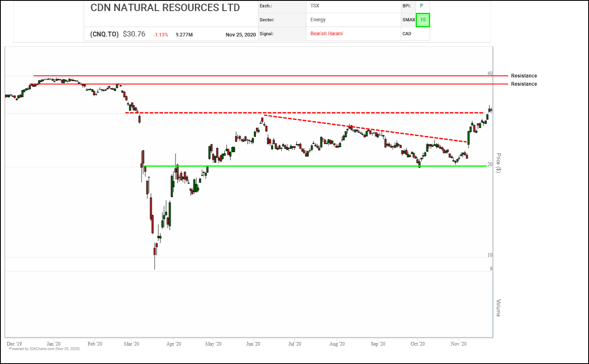
Task: Click the -1.13% price change value
Action: (x=160, y=35)
